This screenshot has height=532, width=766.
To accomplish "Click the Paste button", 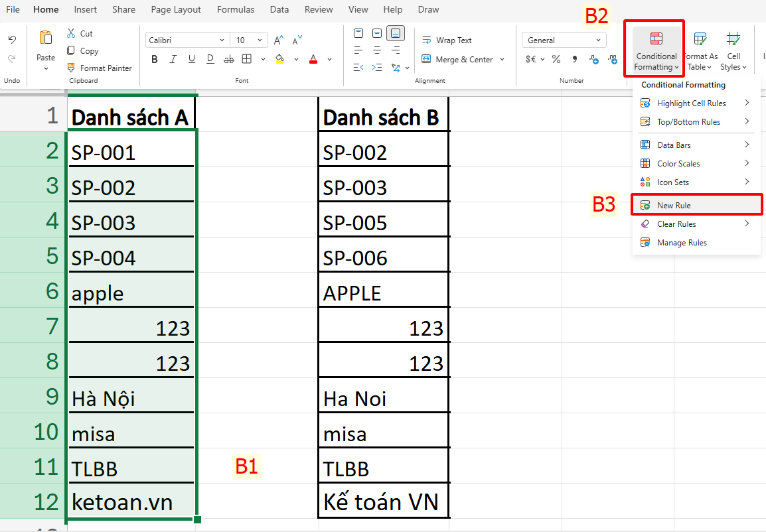I will (44, 46).
